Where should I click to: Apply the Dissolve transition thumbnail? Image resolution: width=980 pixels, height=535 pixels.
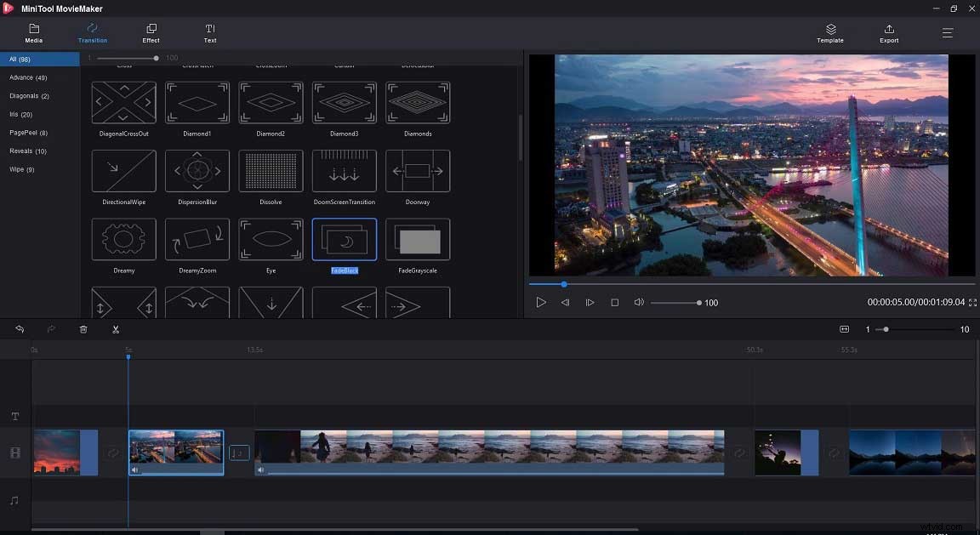[271, 170]
